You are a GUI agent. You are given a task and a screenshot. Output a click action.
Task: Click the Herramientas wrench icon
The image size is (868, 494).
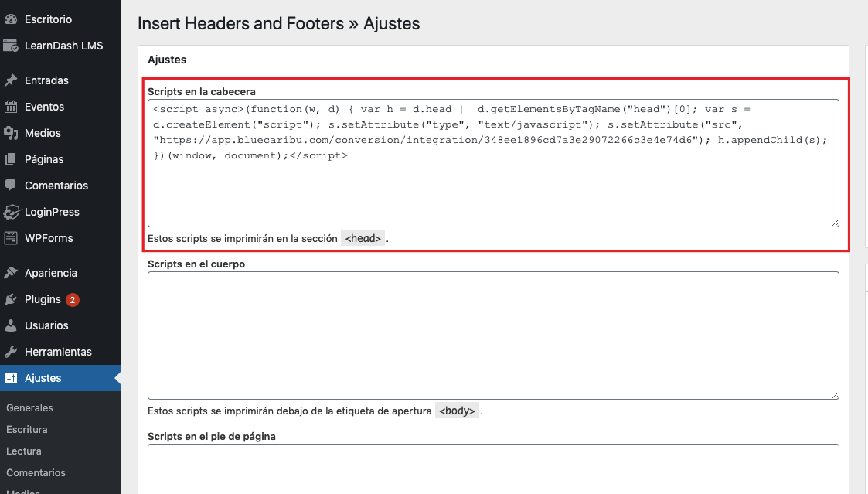[x=11, y=353]
